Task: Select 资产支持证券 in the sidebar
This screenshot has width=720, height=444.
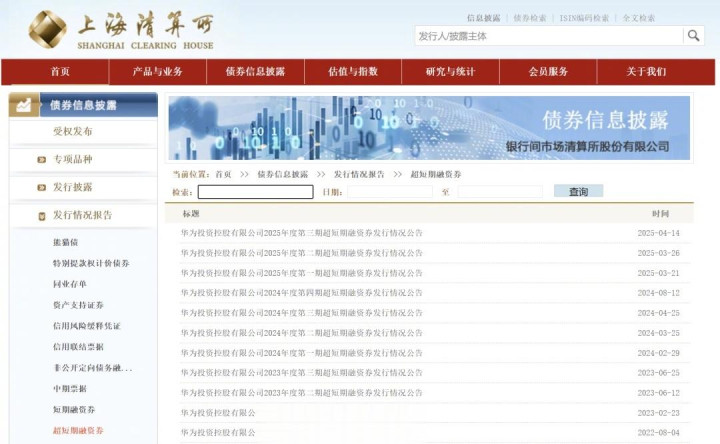Action: point(78,305)
